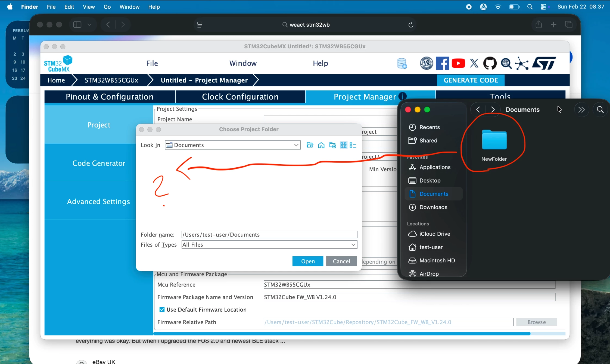Open Shared in Finder sidebar
This screenshot has height=364, width=610.
[434, 140]
